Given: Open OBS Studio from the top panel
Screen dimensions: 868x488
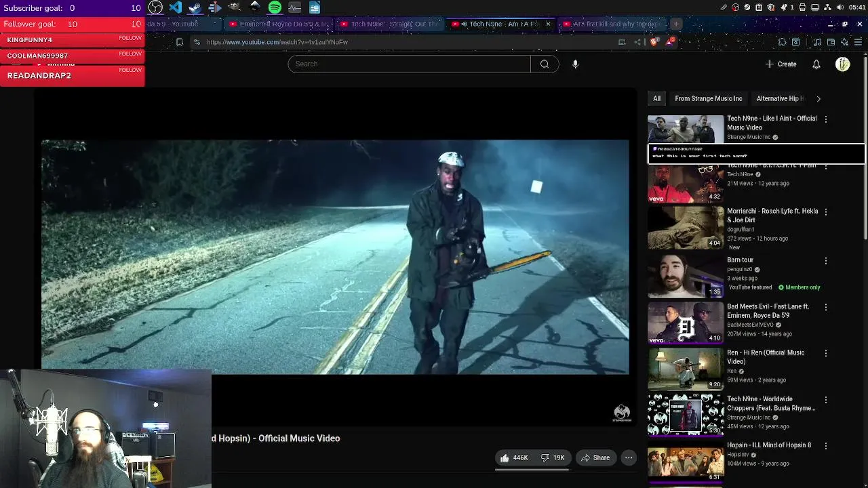Looking at the screenshot, I should click(x=155, y=7).
